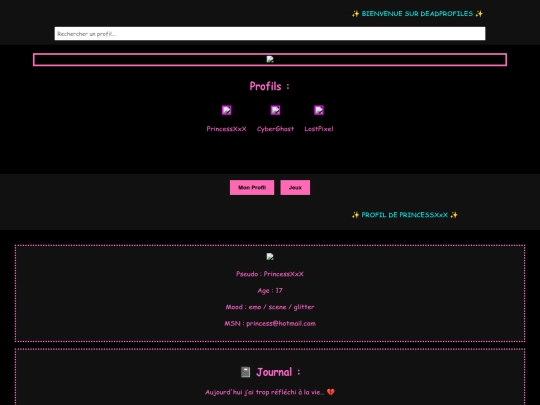Select the CyberGhost profile name
540x405 pixels.
275,129
